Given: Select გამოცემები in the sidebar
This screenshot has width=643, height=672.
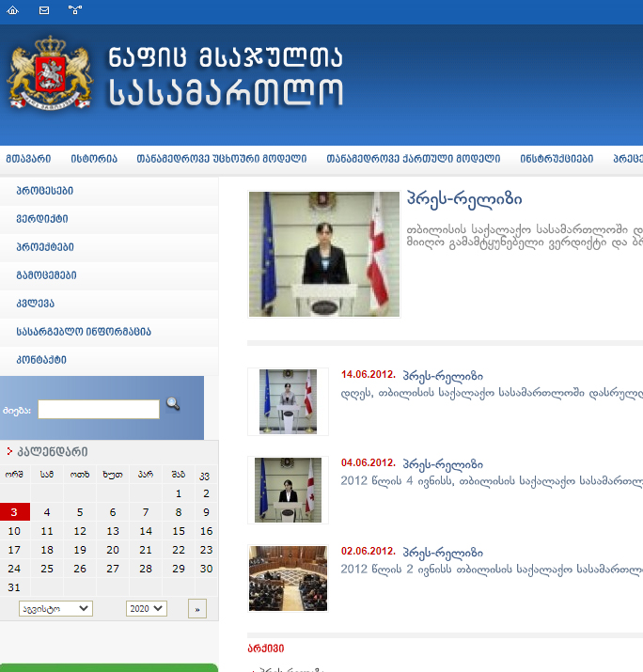Looking at the screenshot, I should tap(109, 275).
